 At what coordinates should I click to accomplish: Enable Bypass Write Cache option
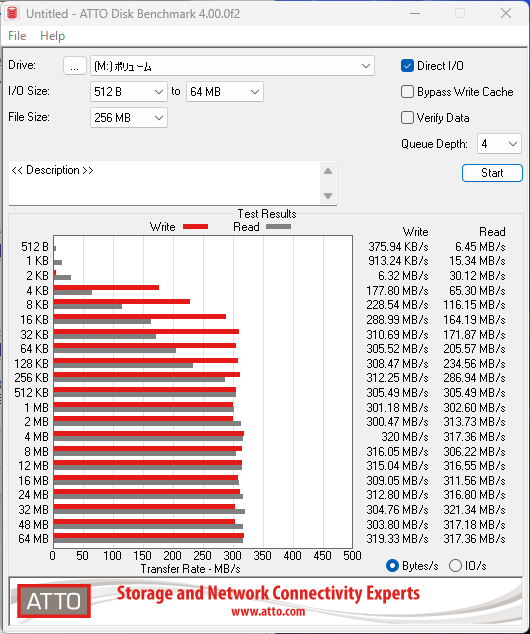pyautogui.click(x=407, y=92)
